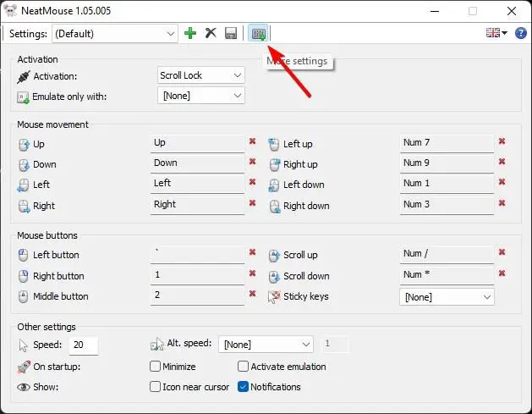Open the Activation Scroll Lock dropdown
The height and width of the screenshot is (414, 532).
tap(201, 75)
